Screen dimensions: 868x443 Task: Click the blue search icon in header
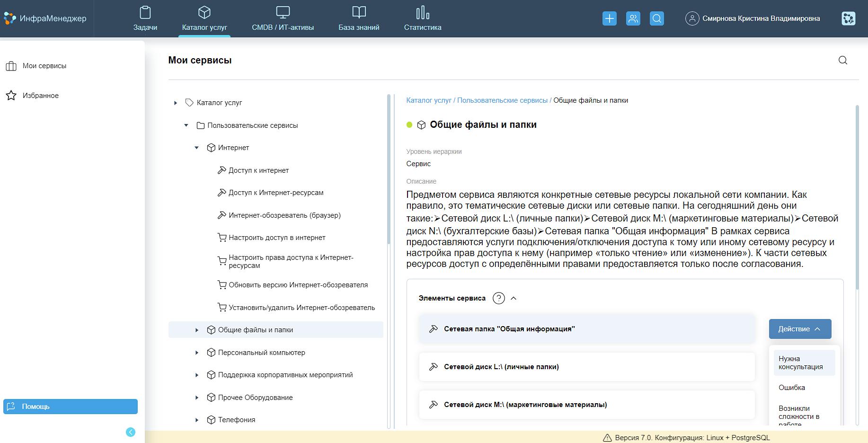[656, 18]
